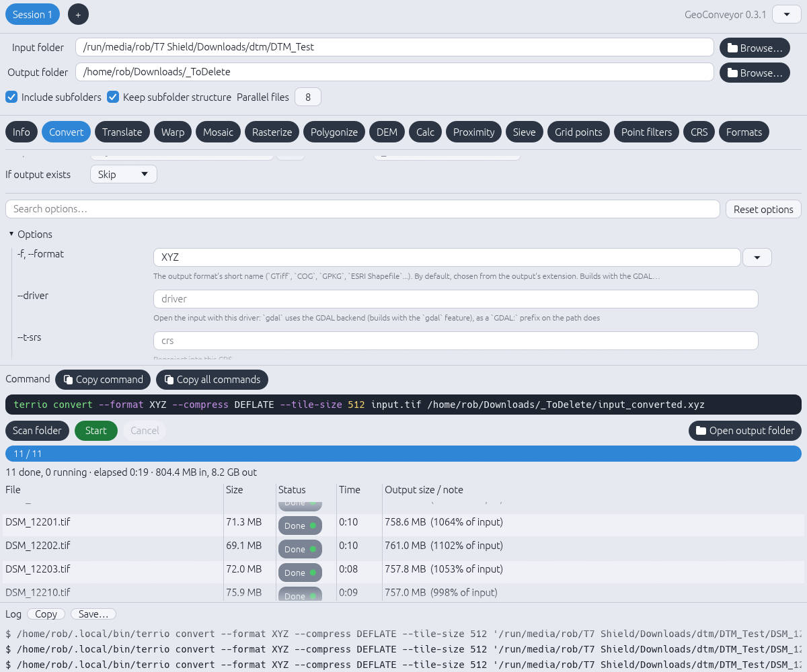Open the If output exists Skip dropdown
This screenshot has height=672, width=807.
pyautogui.click(x=124, y=174)
